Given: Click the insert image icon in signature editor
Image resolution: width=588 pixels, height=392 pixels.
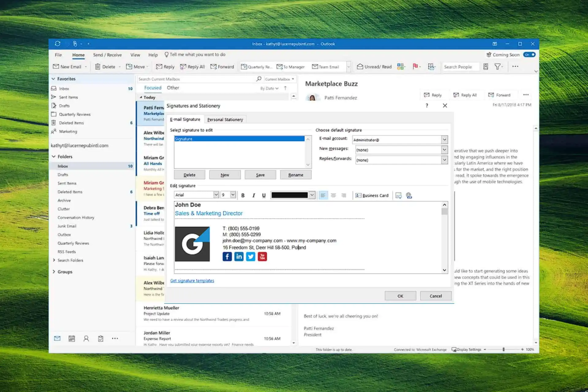Looking at the screenshot, I should coord(398,195).
